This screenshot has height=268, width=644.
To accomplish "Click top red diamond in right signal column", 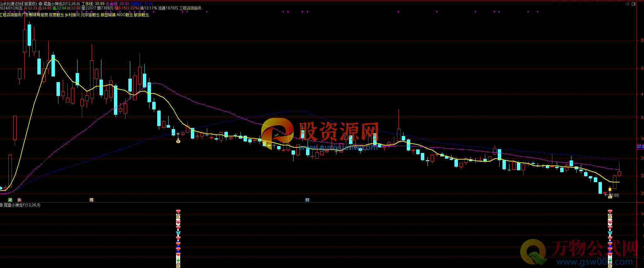I will pos(610,212).
